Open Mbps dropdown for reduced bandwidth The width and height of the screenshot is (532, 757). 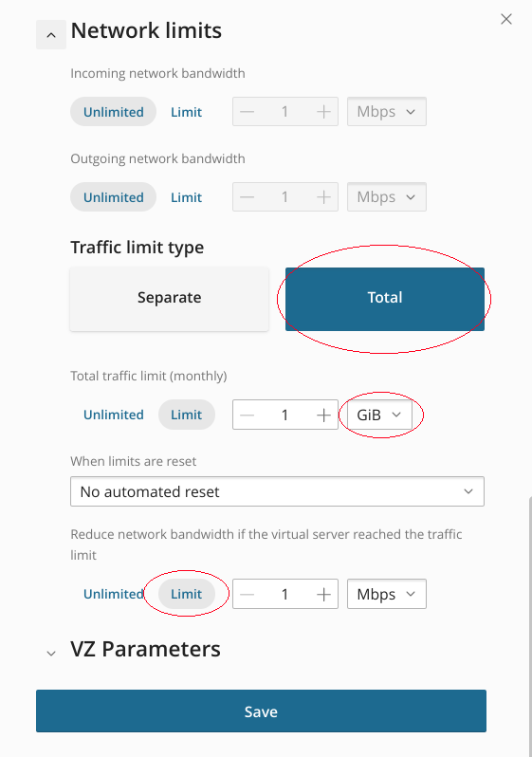(387, 594)
